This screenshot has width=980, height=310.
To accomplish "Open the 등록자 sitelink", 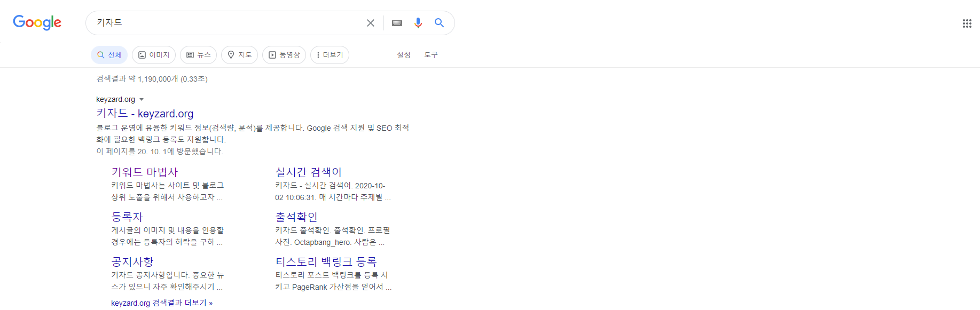I will 127,217.
